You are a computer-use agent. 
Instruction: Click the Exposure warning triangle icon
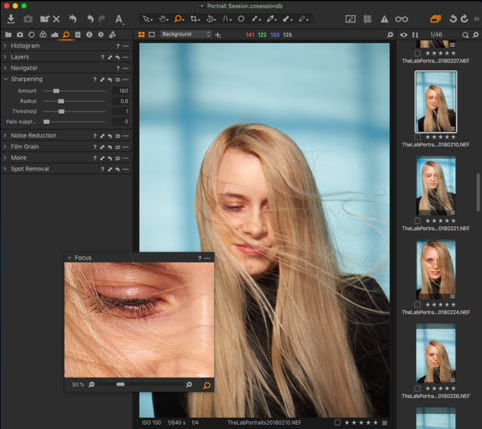pyautogui.click(x=384, y=19)
